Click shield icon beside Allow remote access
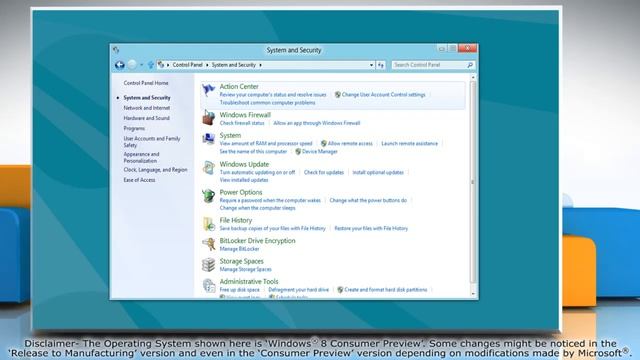 (324, 144)
